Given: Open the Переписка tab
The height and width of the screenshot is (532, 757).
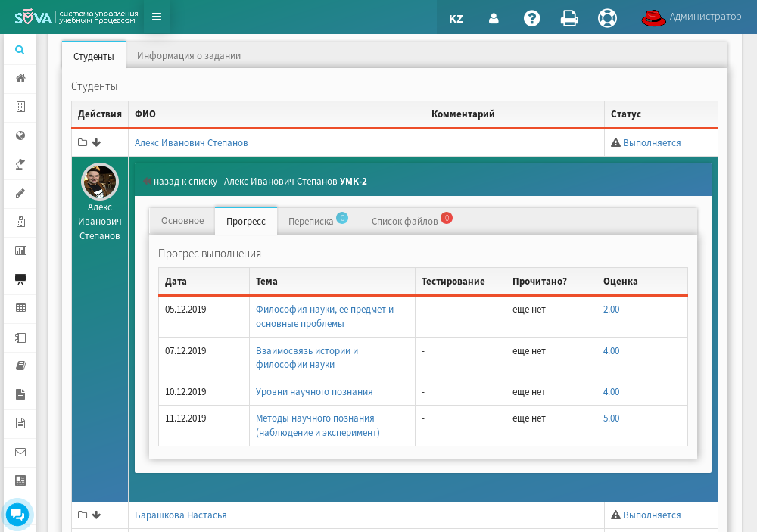Looking at the screenshot, I should tap(318, 221).
